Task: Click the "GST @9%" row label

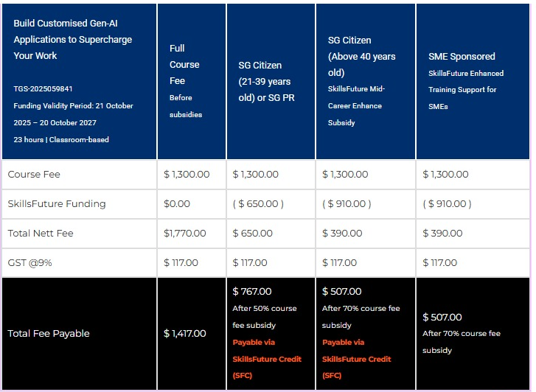Action: pos(36,263)
